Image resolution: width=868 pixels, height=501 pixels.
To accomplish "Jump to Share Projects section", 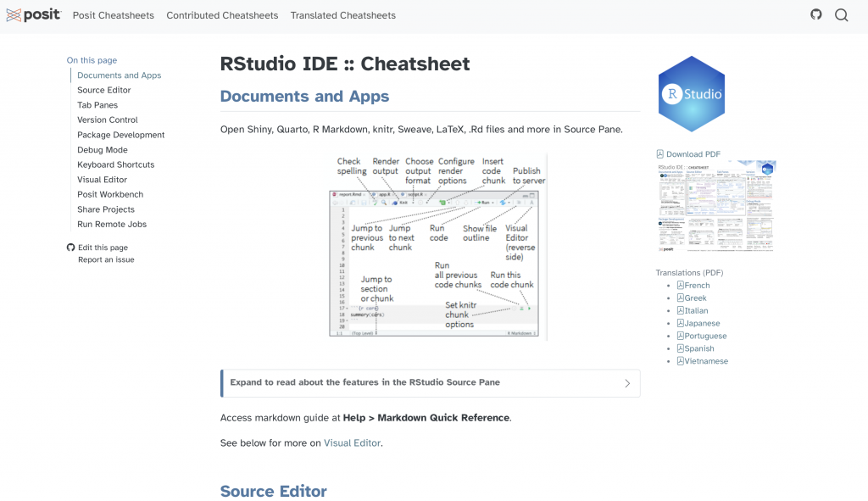I will [106, 210].
